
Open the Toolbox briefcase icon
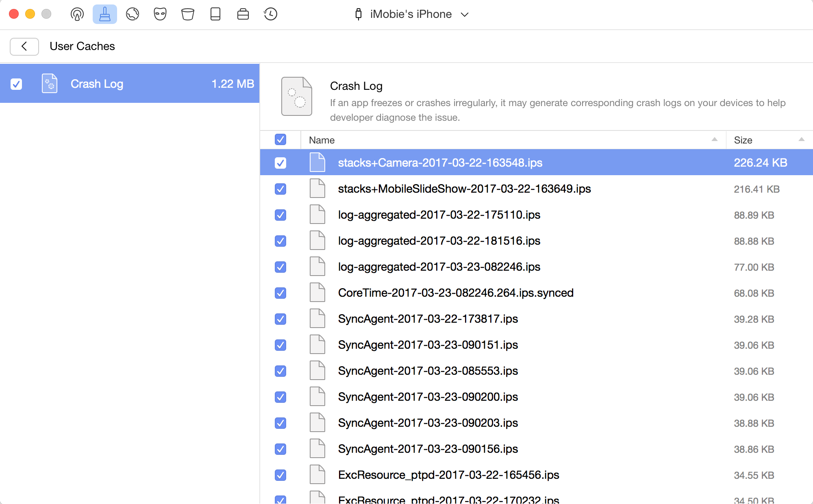[243, 14]
